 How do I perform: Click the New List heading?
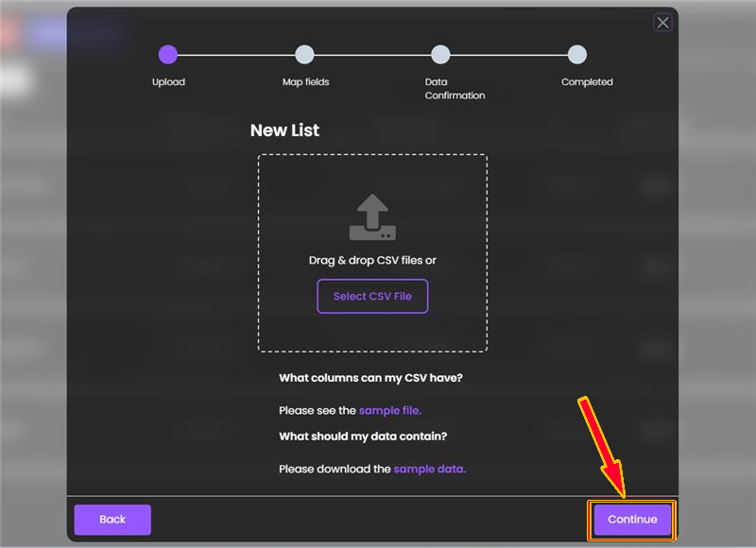(x=284, y=130)
